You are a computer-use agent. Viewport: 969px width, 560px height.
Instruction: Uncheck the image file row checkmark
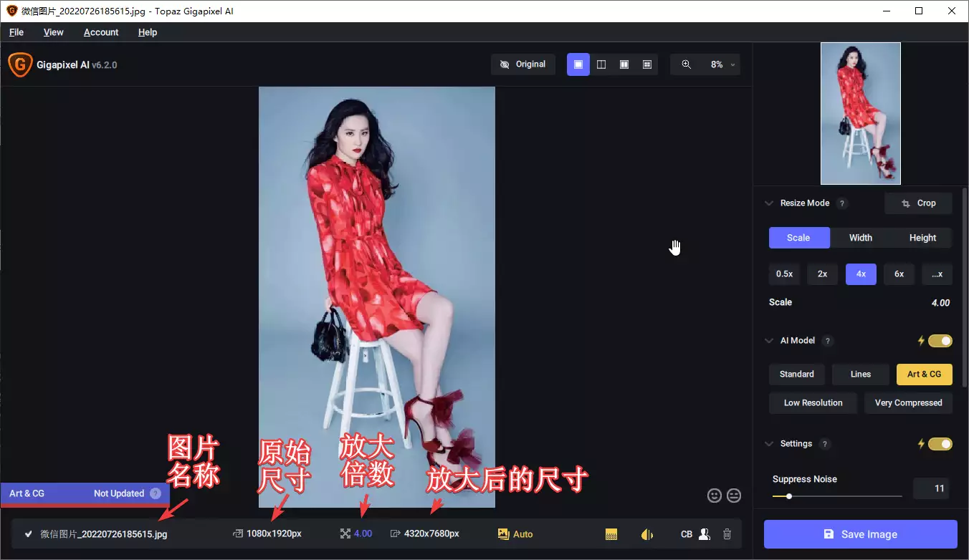coord(29,534)
